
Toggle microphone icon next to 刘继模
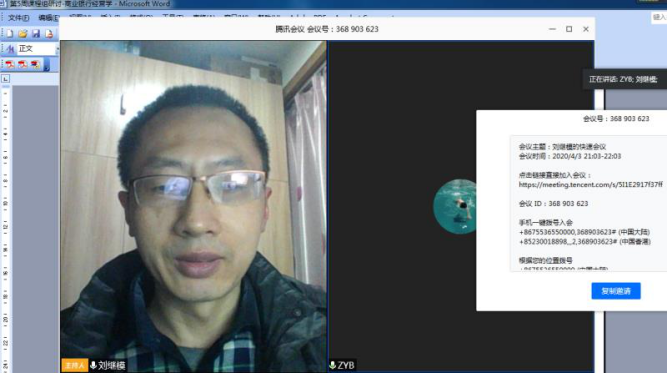(93, 365)
